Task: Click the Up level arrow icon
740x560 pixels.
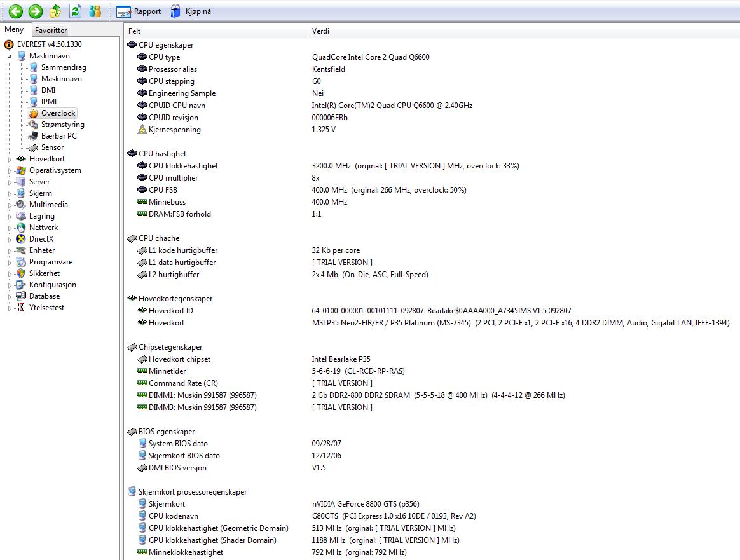Action: pos(55,11)
